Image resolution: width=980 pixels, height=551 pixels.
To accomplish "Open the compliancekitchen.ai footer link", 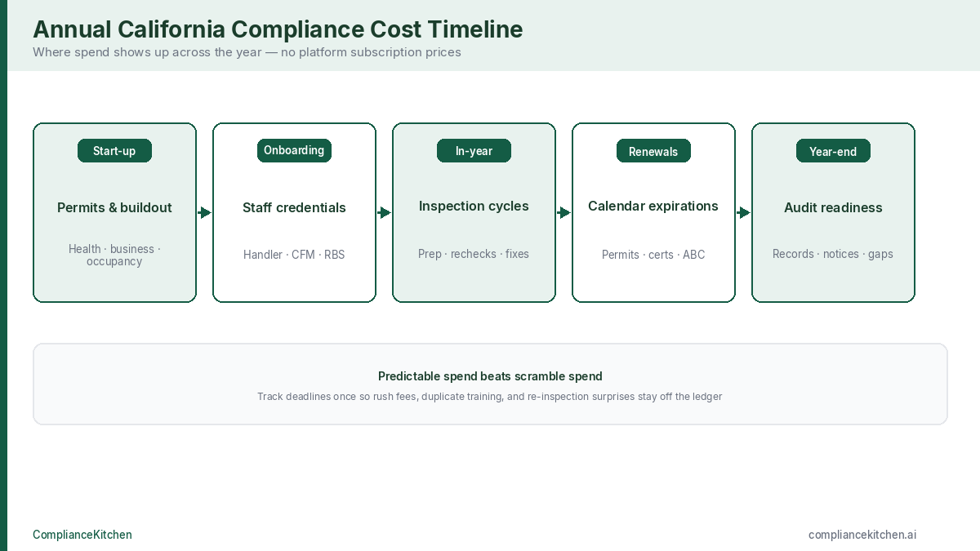I will tap(862, 535).
